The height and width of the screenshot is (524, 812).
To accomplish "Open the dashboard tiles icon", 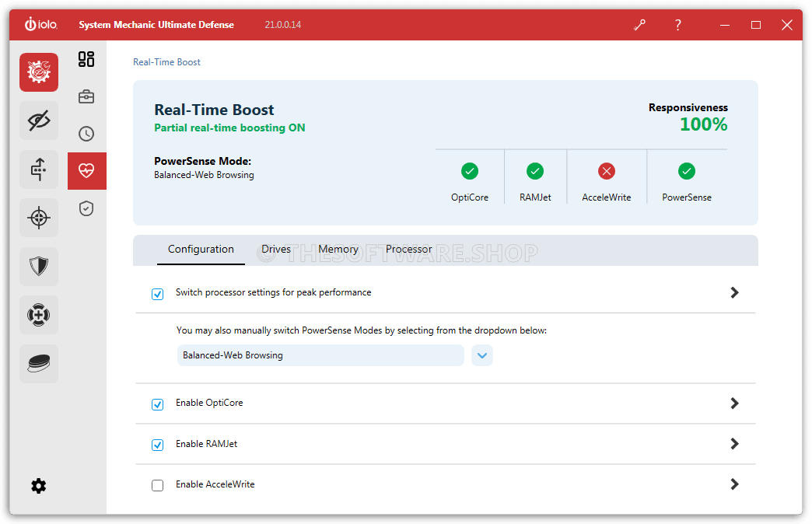I will coord(86,59).
